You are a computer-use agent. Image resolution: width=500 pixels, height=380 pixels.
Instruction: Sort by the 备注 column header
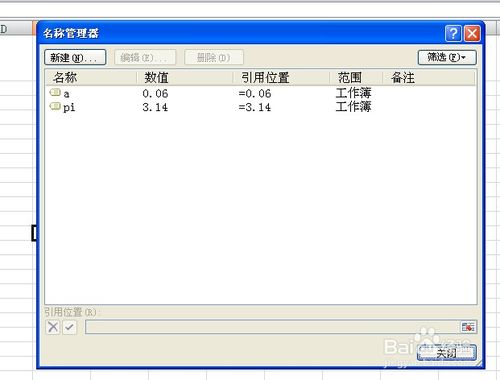click(x=429, y=78)
